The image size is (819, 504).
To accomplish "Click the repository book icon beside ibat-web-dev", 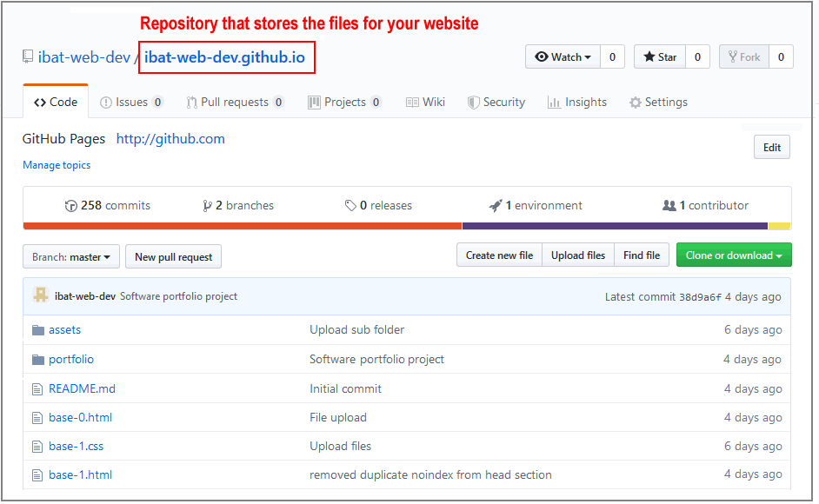I will click(28, 56).
